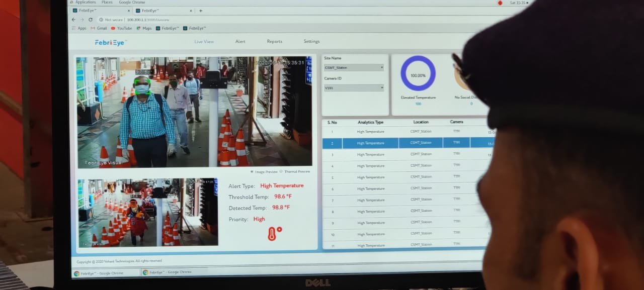Open the Apps bookmark shortcut
The height and width of the screenshot is (290, 644).
78,28
